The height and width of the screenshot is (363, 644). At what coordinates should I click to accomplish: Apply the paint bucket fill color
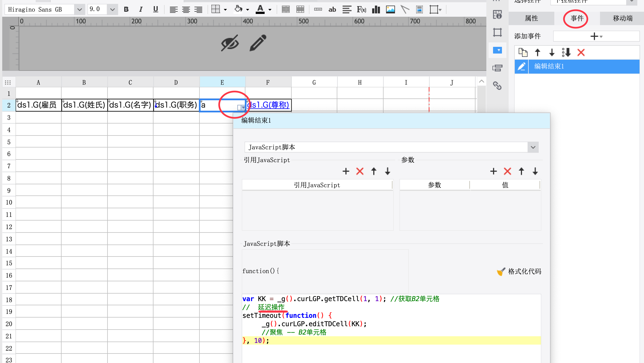coord(238,9)
